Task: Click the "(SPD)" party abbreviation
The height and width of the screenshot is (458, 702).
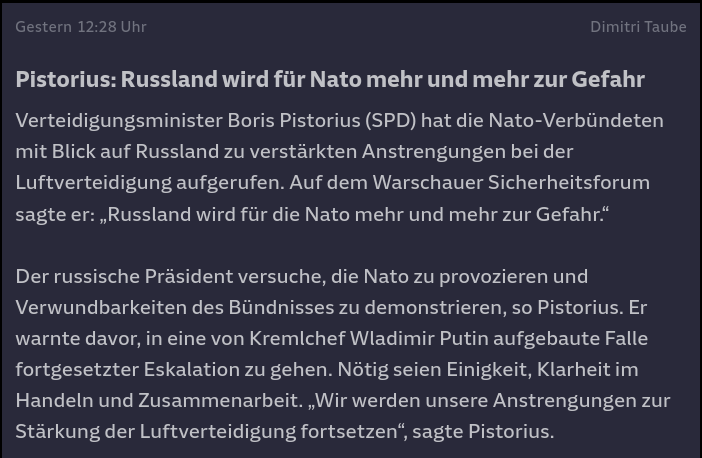Action: point(390,120)
